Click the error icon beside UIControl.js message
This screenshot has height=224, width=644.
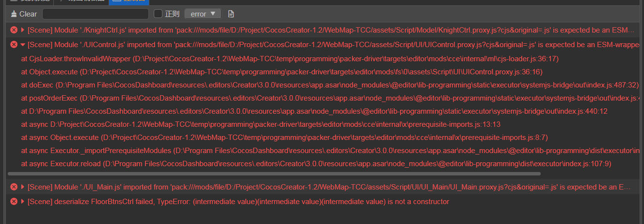(14, 45)
